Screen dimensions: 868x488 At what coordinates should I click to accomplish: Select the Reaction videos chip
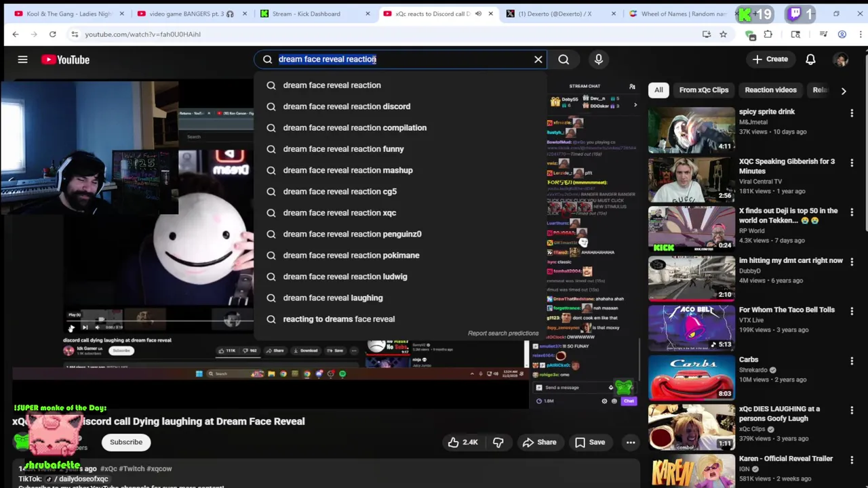click(x=771, y=90)
